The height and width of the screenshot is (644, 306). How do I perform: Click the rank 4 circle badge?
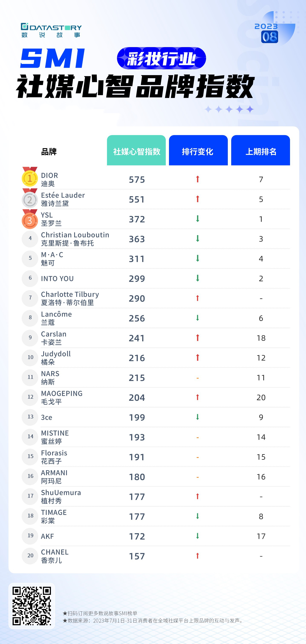pos(30,239)
